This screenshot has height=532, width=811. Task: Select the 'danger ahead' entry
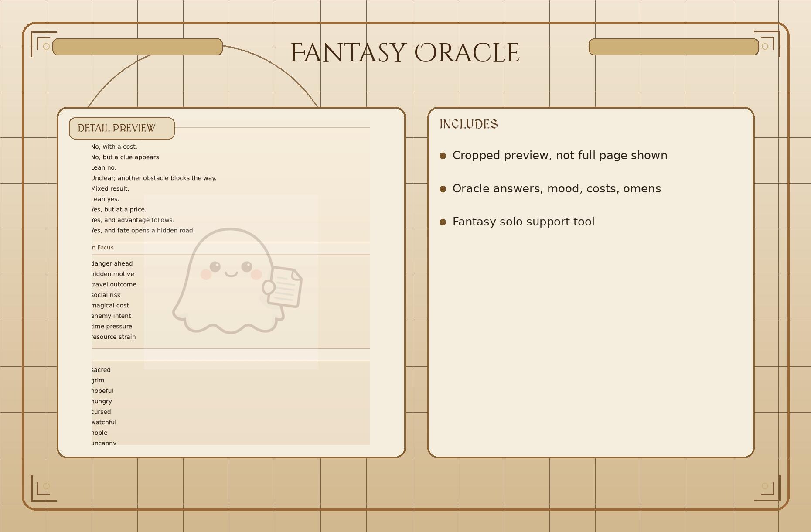click(112, 263)
